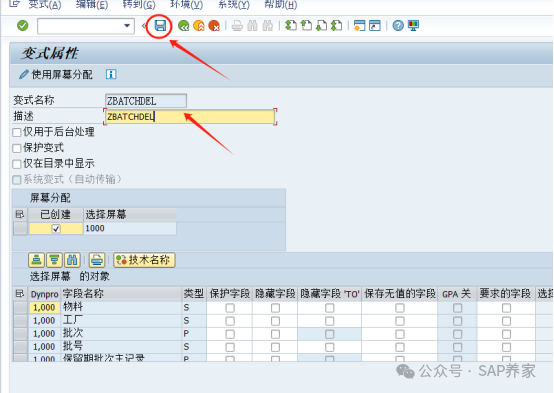Image resolution: width=554 pixels, height=393 pixels.
Task: Collapse the command field with the arrow
Action: (144, 26)
